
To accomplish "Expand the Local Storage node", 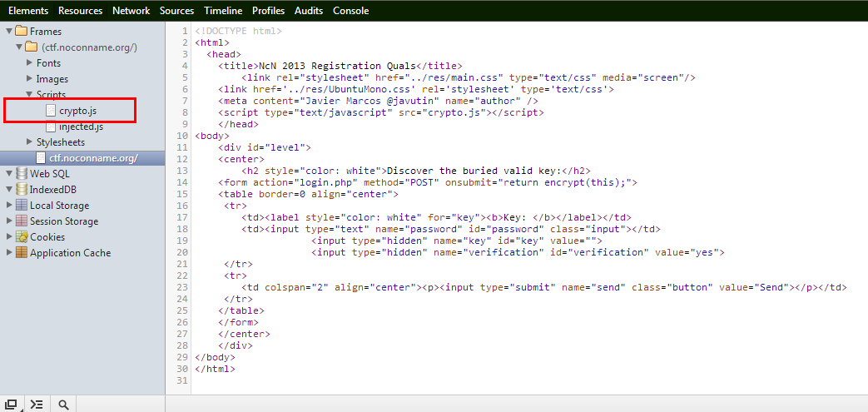I will click(x=9, y=205).
